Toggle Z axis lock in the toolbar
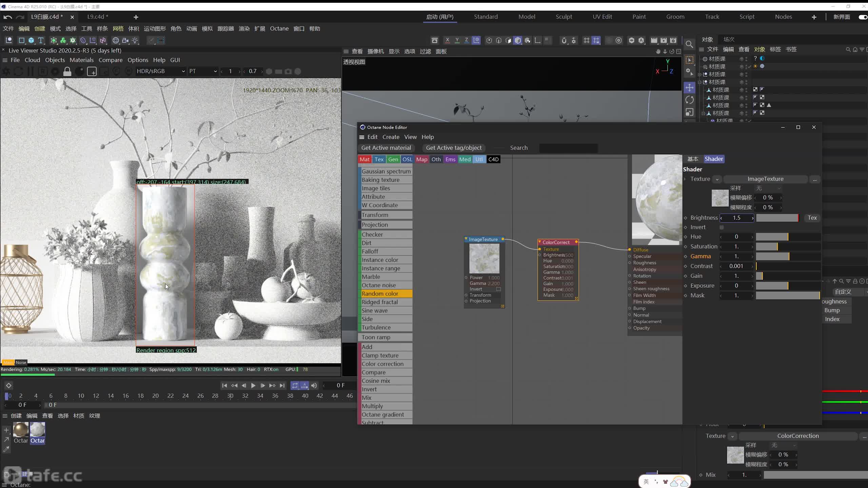Screen dimensions: 868x488 [467, 40]
